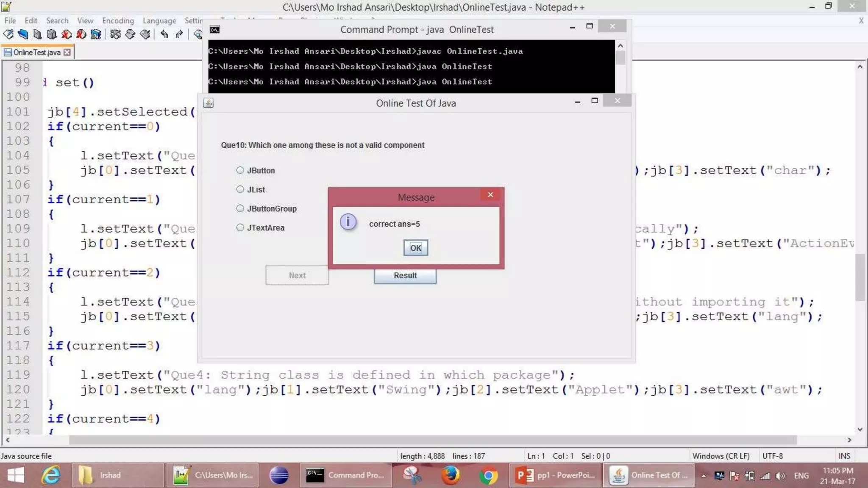The image size is (868, 488).
Task: Click the Undo arrow icon
Action: [164, 34]
